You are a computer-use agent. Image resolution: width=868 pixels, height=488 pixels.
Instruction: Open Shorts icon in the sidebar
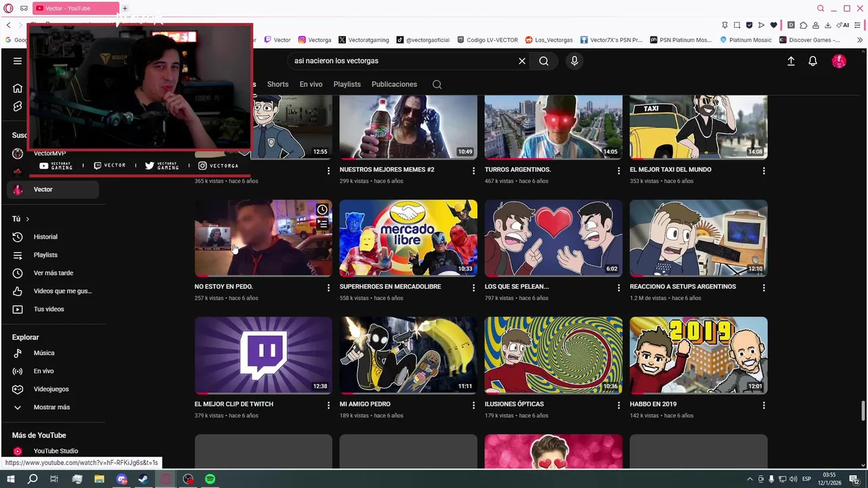[x=18, y=106]
